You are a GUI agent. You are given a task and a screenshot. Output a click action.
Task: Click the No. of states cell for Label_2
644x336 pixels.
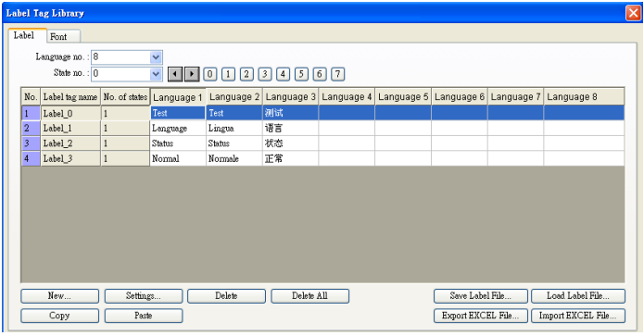click(125, 143)
